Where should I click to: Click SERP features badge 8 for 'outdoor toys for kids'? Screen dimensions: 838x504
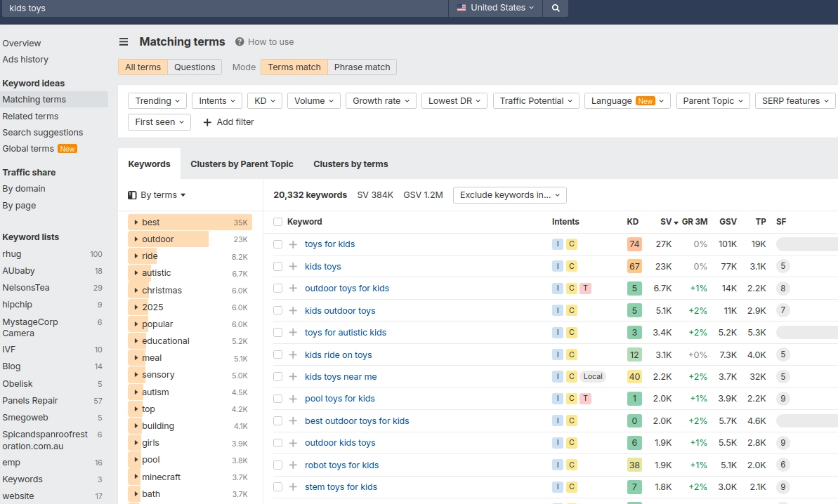[x=783, y=289]
